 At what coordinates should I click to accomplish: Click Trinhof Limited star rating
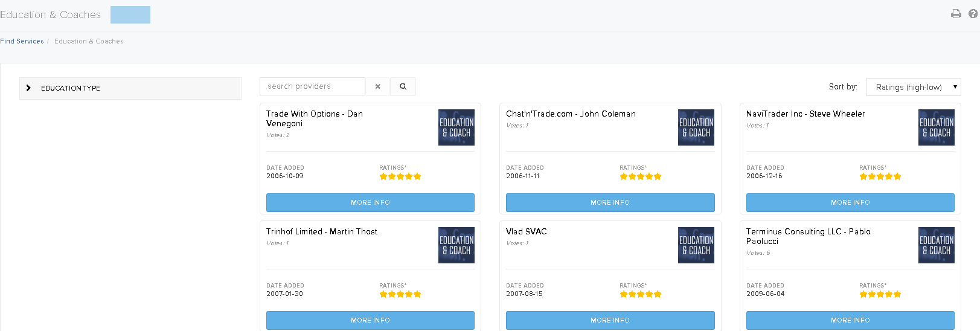click(400, 294)
